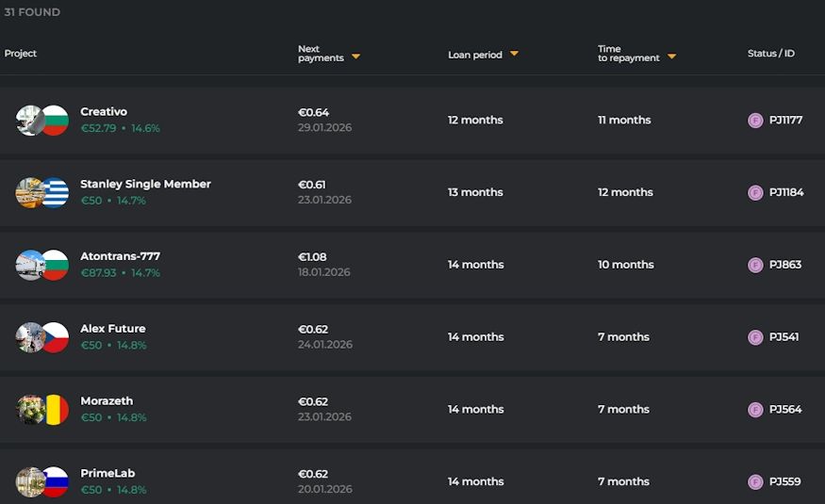Screen dimensions: 825x504
Task: Click the Czech flag icon for Alex Future
Action: coord(55,337)
